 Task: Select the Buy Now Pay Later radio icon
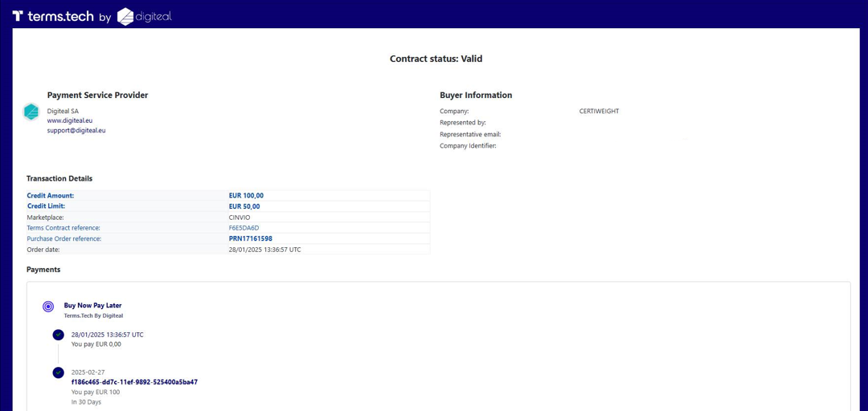coord(48,307)
